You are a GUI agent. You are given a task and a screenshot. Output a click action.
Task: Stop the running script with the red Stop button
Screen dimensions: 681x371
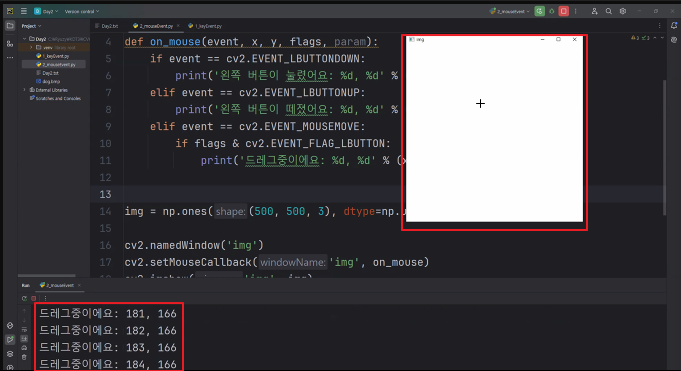coord(564,11)
